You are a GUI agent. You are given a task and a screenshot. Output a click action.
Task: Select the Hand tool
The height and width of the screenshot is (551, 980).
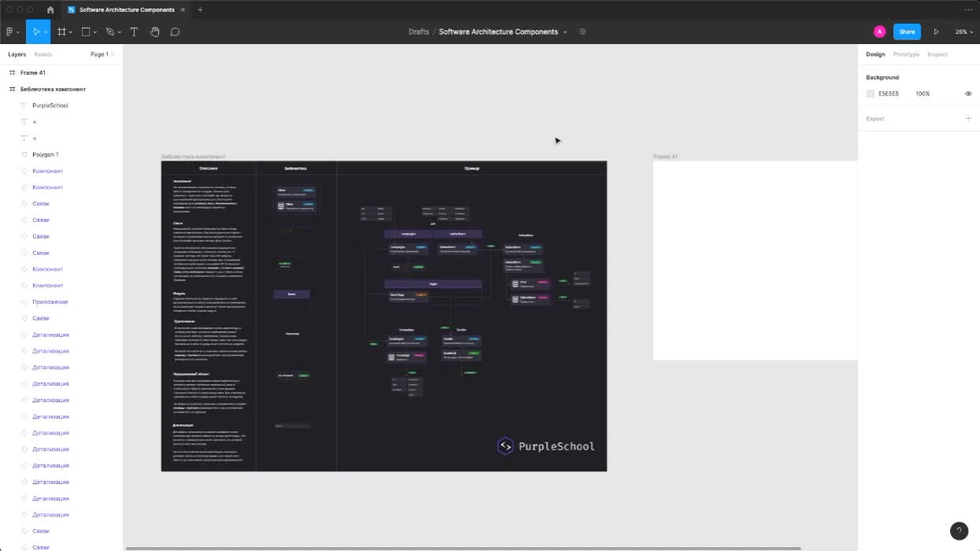click(154, 31)
